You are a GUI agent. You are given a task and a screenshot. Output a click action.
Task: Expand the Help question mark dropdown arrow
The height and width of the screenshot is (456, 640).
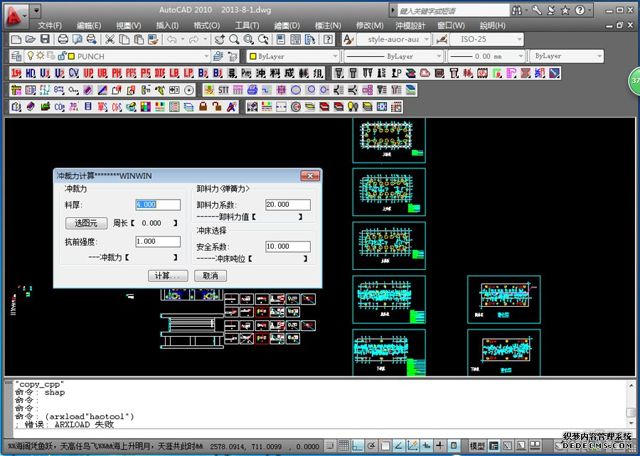(x=590, y=10)
